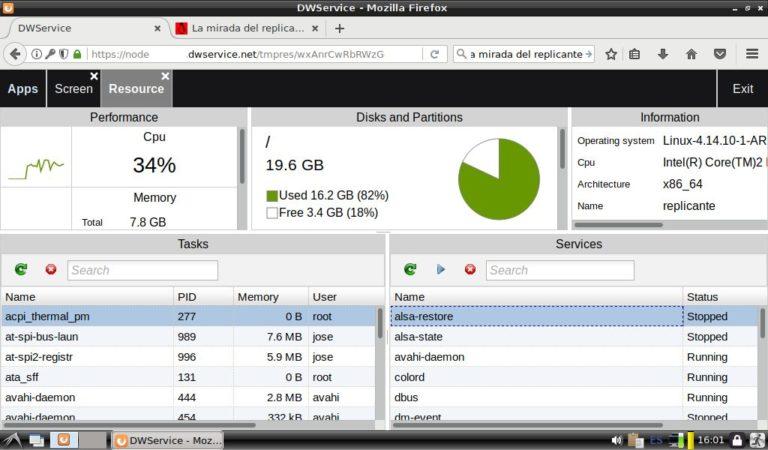Open the Pocket icon in toolbar

coord(720,54)
